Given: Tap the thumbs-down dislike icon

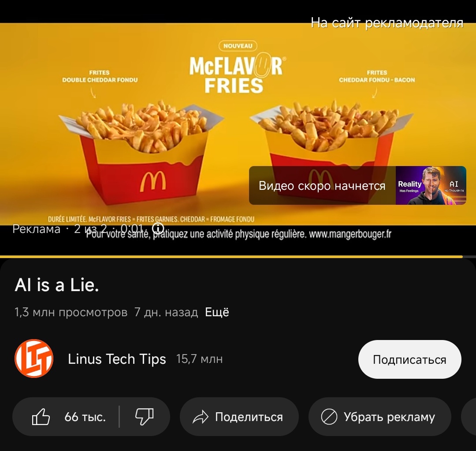Looking at the screenshot, I should click(x=145, y=417).
